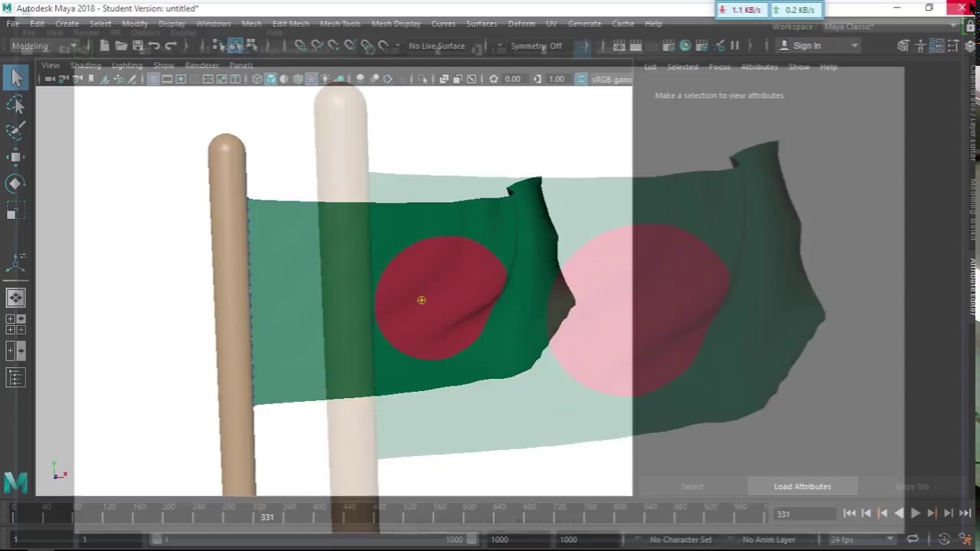
Task: Toggle the workspace lock icon
Action: click(x=970, y=27)
